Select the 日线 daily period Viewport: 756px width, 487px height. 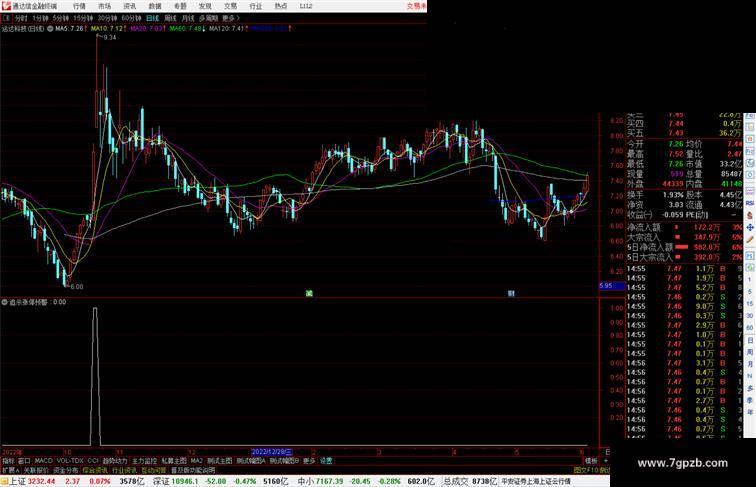coord(152,18)
